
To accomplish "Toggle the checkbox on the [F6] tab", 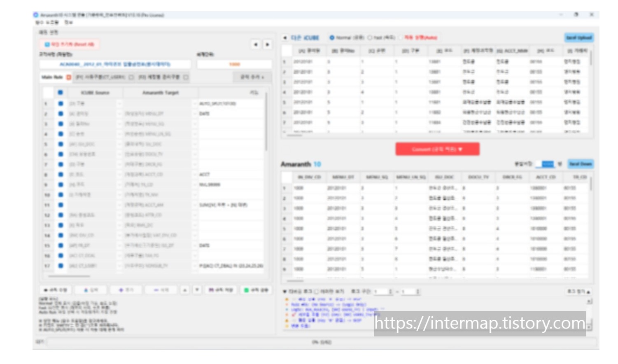I will (186, 77).
